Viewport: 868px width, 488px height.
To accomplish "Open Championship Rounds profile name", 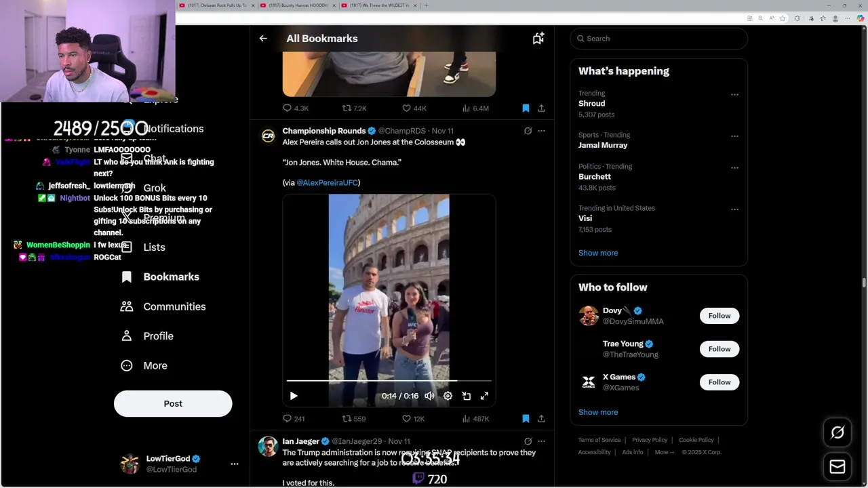I will coord(323,131).
